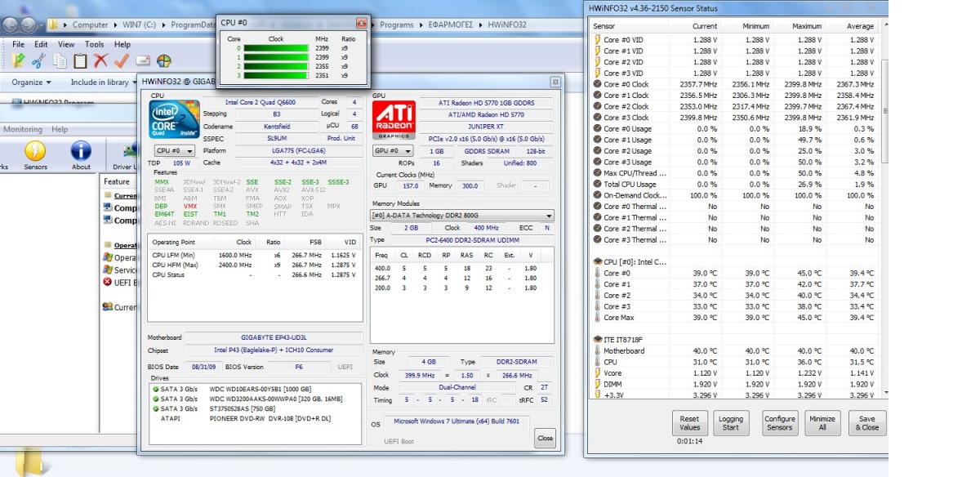Click the GIGABYTE EP43-UD3L motherboard field
This screenshot has height=477, width=980.
tap(272, 337)
